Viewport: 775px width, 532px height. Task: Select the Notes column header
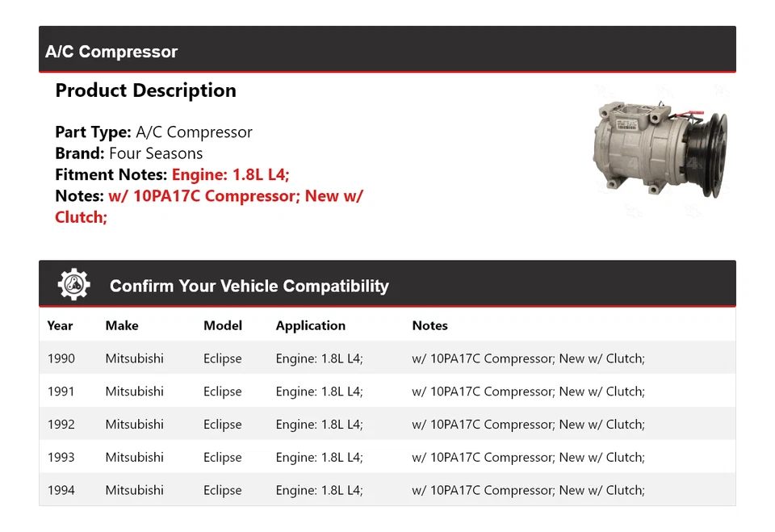click(x=429, y=325)
